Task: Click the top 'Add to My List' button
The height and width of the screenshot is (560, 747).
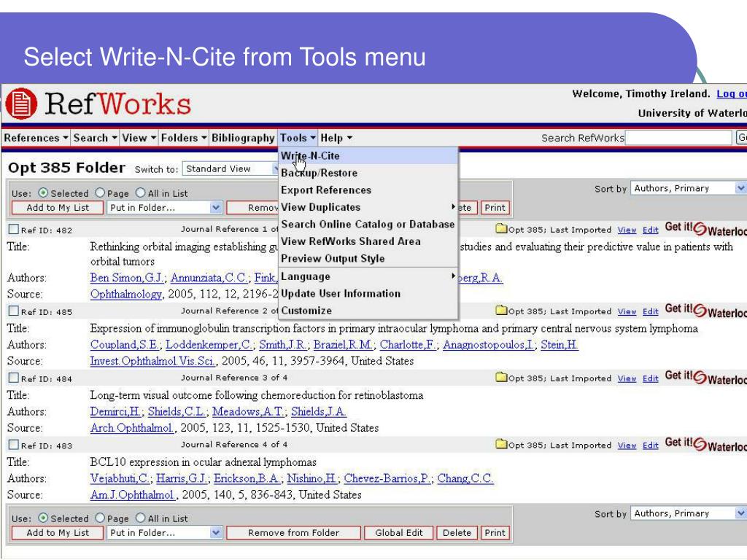Action: (x=58, y=208)
